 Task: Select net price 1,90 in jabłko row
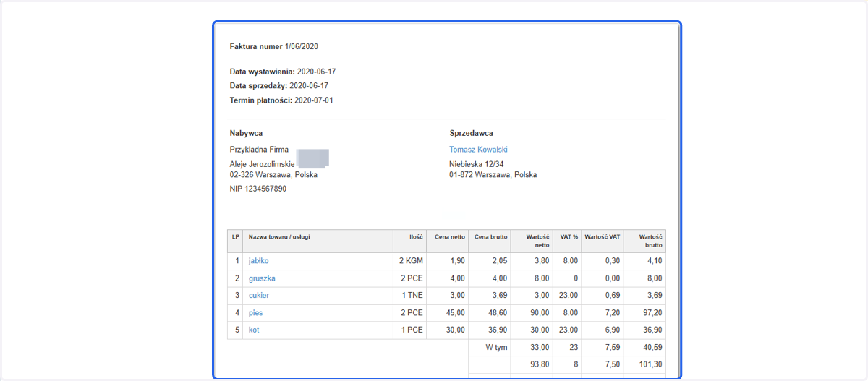coord(457,261)
